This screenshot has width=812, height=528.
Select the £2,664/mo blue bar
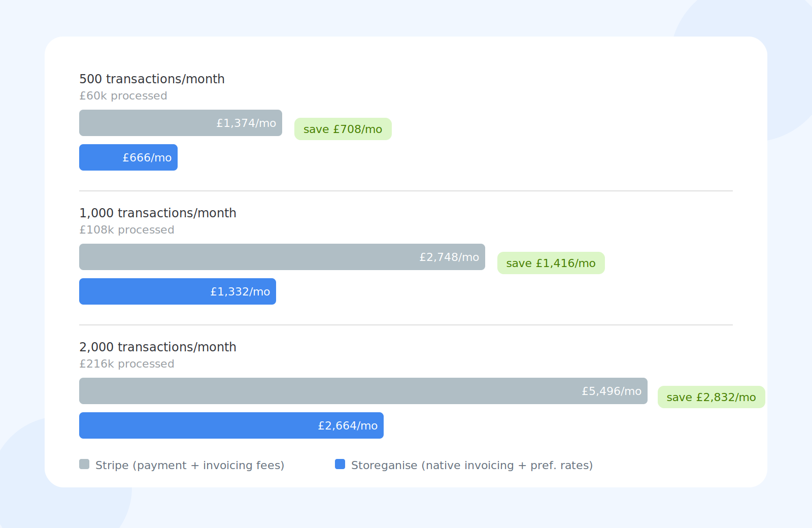[231, 425]
